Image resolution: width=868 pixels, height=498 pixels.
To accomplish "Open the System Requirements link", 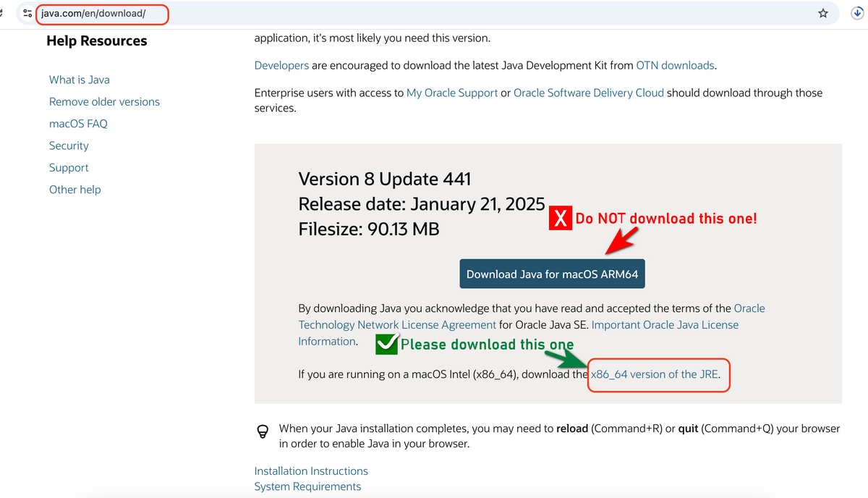I will point(307,486).
